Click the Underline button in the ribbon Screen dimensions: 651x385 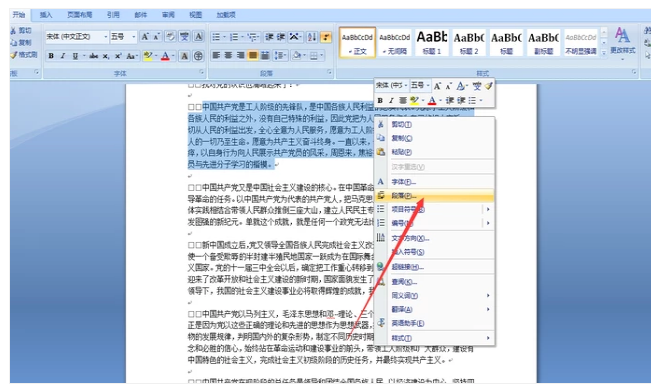pos(75,56)
